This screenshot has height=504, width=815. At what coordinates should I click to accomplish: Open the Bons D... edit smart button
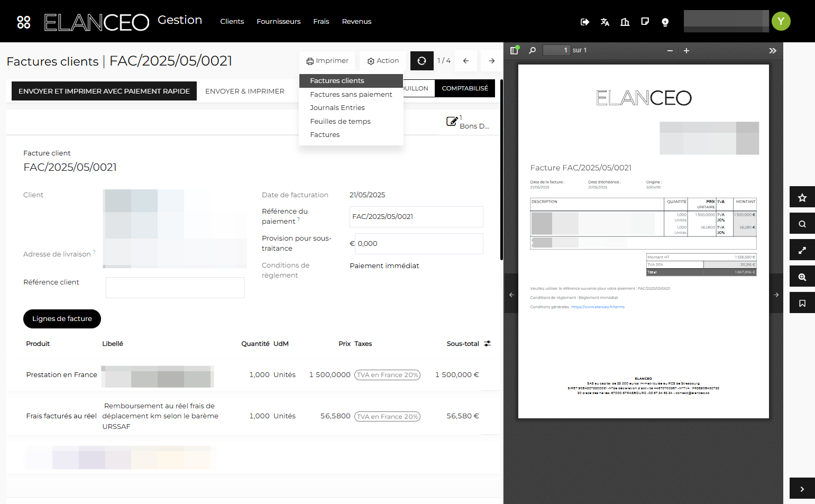point(468,122)
